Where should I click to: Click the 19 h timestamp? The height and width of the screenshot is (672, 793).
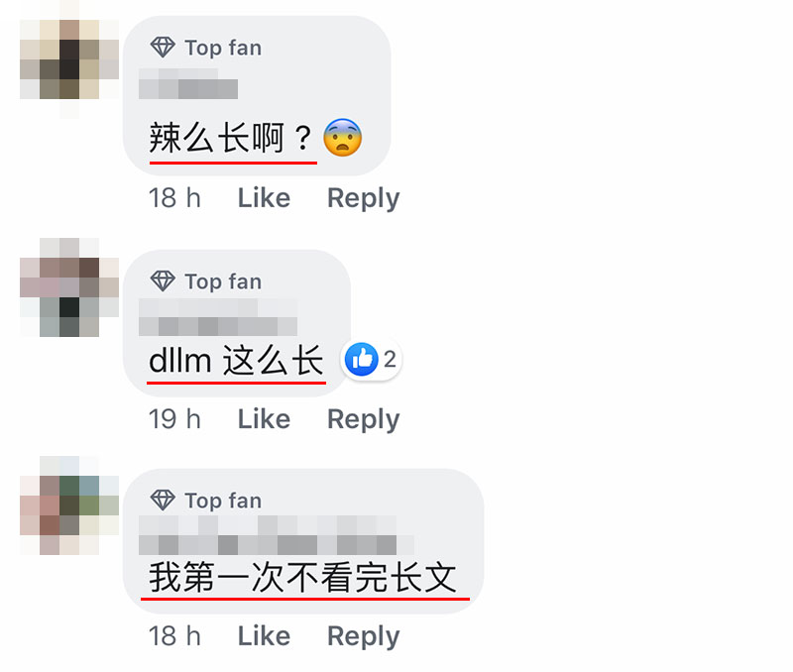click(x=174, y=418)
